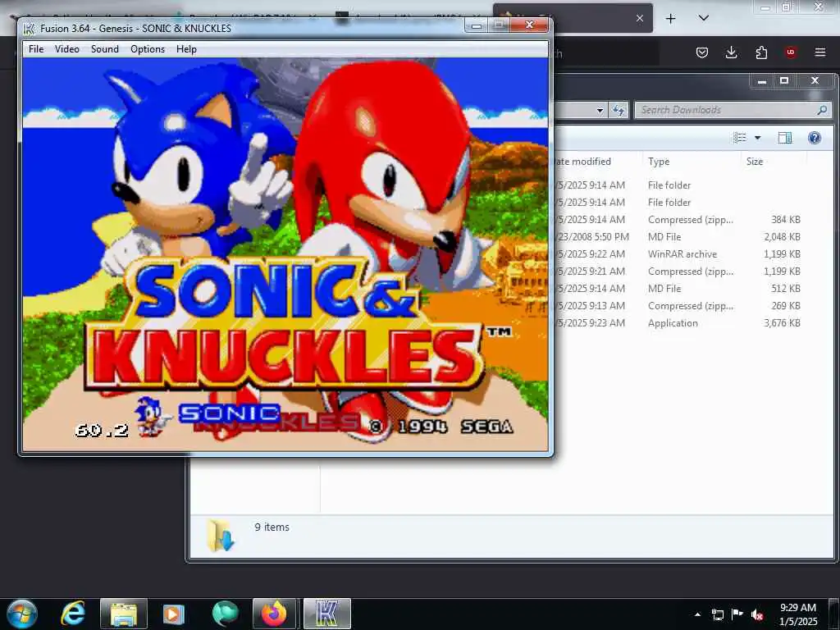Show hidden system tray icons
840x630 pixels.
pos(697,614)
